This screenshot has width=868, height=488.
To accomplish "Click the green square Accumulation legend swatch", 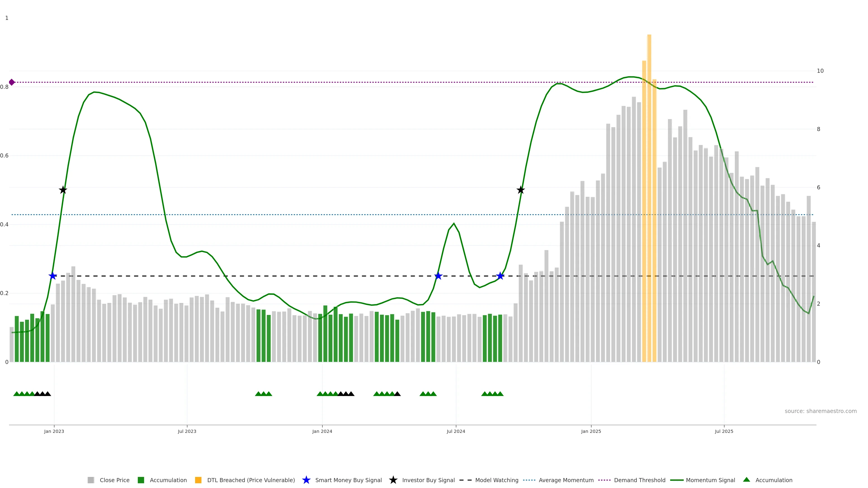I will [141, 480].
